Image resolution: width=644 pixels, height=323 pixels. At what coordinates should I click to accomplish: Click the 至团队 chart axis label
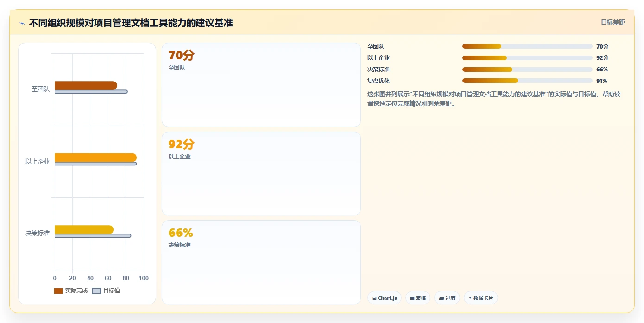tap(40, 89)
